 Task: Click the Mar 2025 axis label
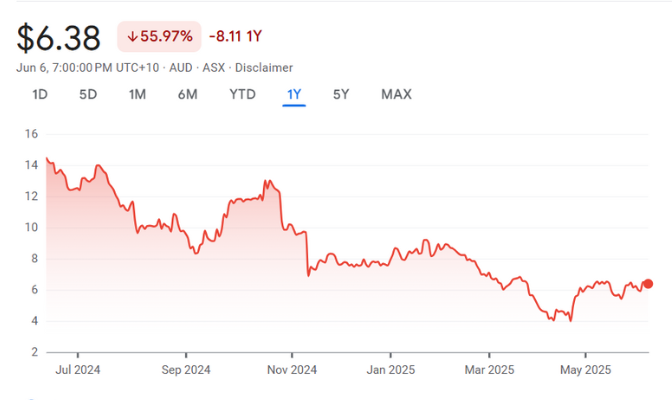click(489, 366)
